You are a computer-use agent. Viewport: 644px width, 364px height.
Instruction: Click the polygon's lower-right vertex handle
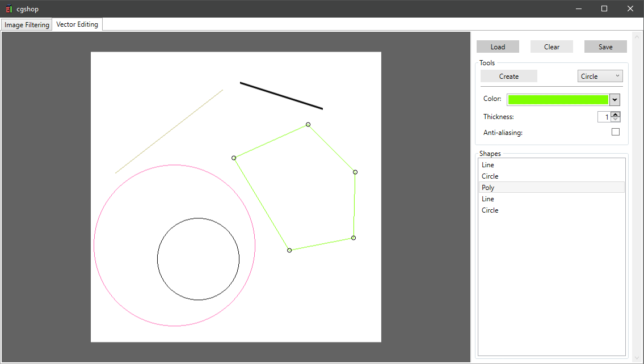pyautogui.click(x=353, y=238)
